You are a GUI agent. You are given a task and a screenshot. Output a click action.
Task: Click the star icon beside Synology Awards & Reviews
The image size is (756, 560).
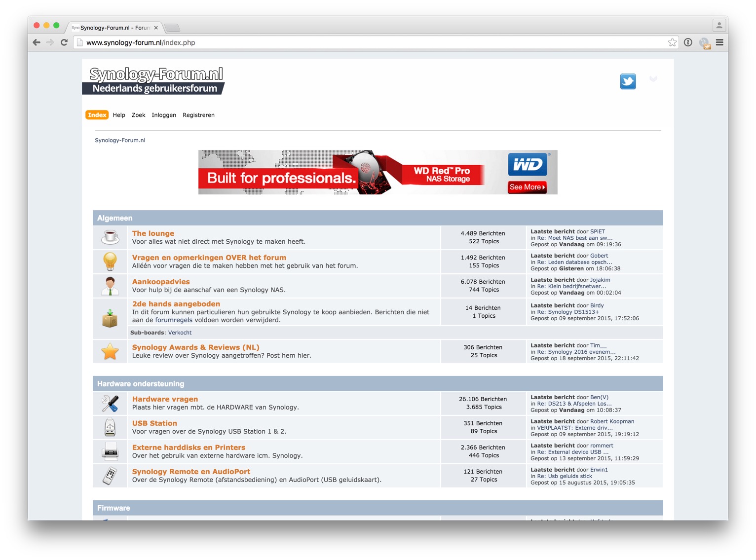click(x=110, y=351)
